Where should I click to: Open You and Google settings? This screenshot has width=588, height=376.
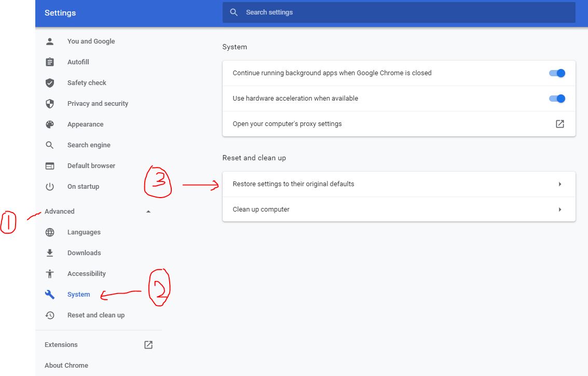click(91, 41)
